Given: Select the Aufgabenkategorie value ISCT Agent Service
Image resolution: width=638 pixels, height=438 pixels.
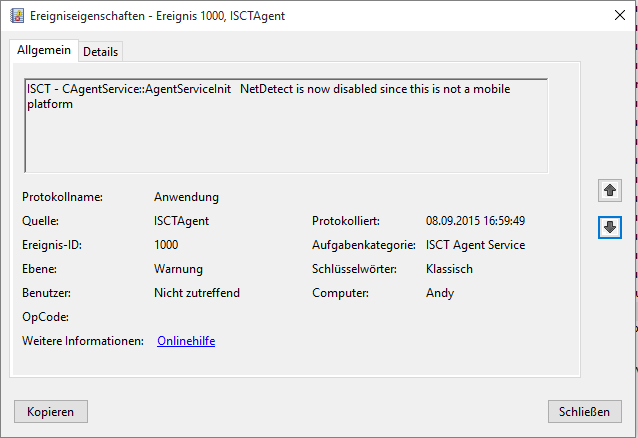Looking at the screenshot, I should [475, 245].
